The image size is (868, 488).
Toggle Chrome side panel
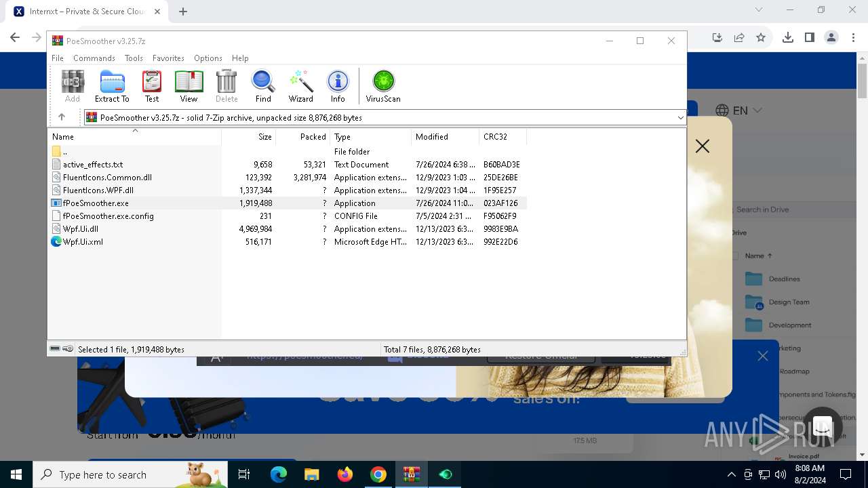click(x=810, y=38)
